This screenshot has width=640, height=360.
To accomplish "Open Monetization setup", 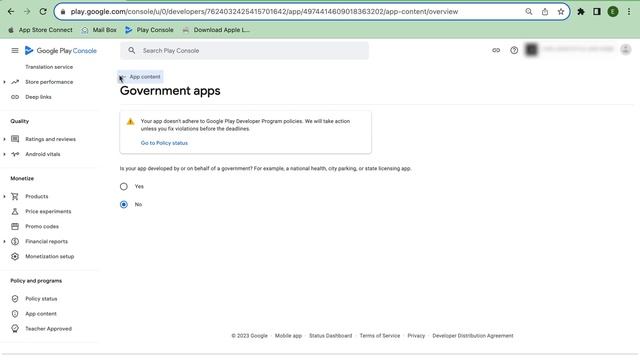I will pos(49,257).
